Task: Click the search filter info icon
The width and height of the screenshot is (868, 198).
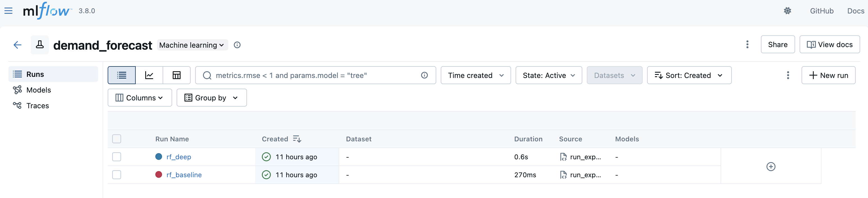Action: click(x=424, y=75)
